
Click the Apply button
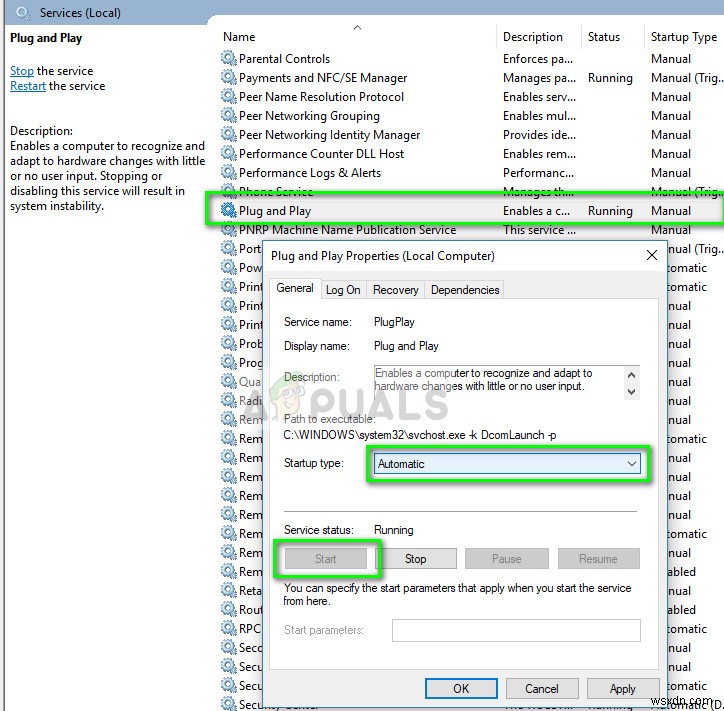point(622,689)
